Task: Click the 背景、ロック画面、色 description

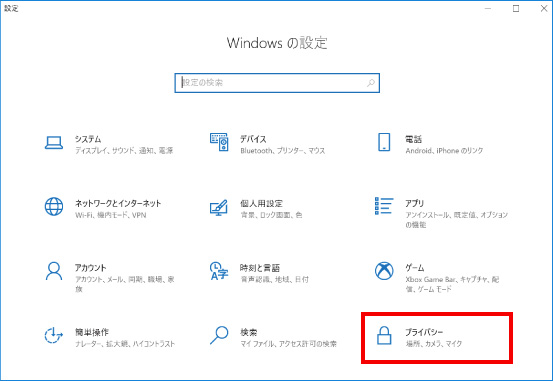Action: pos(271,215)
